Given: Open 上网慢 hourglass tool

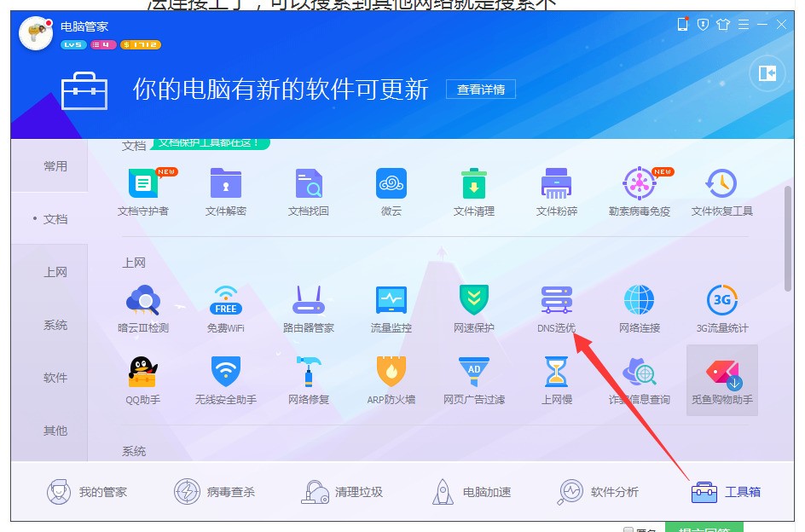Looking at the screenshot, I should click(557, 380).
